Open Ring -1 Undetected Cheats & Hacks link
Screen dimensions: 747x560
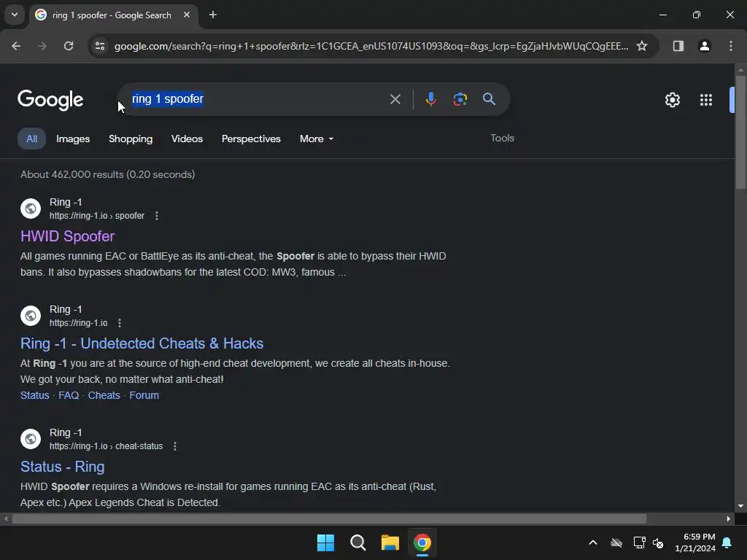pyautogui.click(x=142, y=343)
